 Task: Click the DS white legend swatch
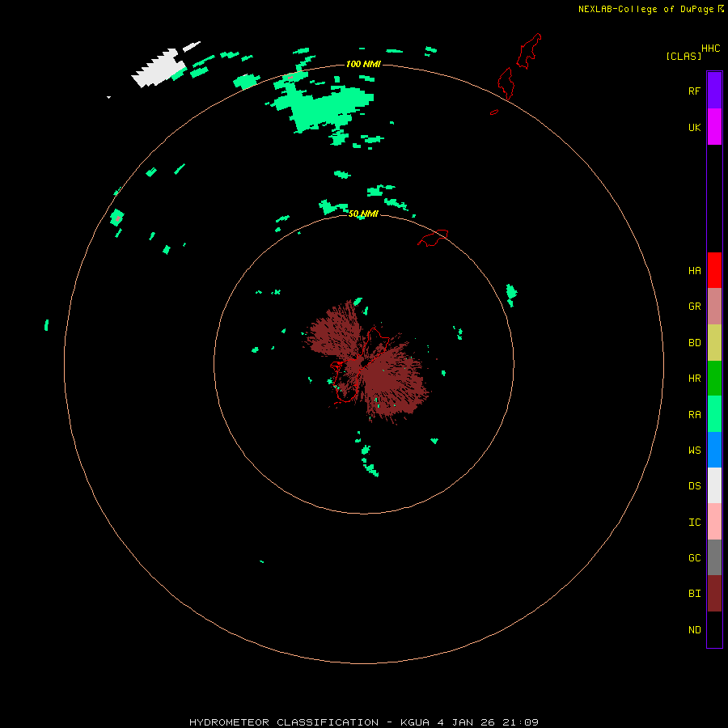[714, 485]
